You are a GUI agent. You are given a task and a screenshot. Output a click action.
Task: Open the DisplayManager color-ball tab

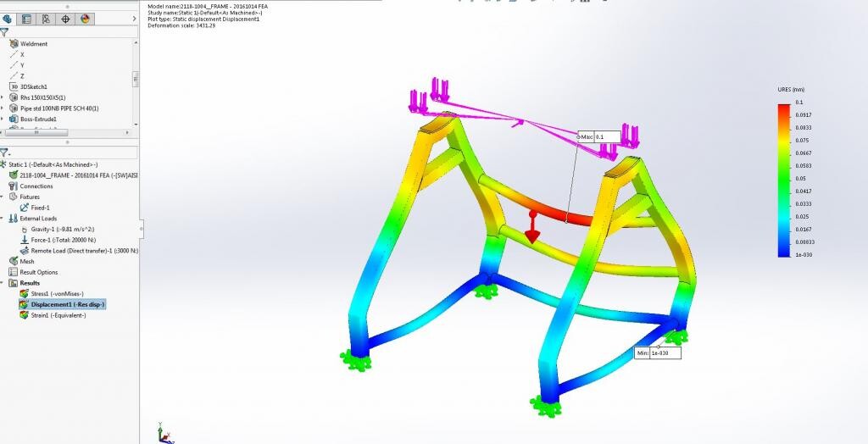point(85,18)
